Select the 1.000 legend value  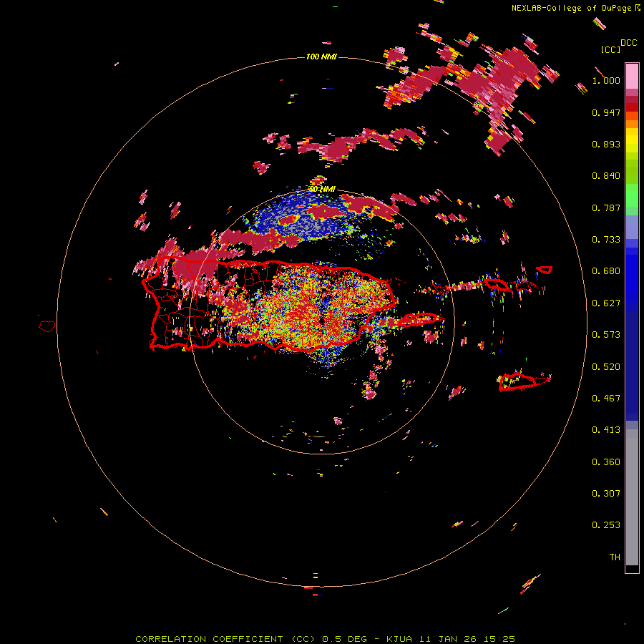[x=606, y=80]
